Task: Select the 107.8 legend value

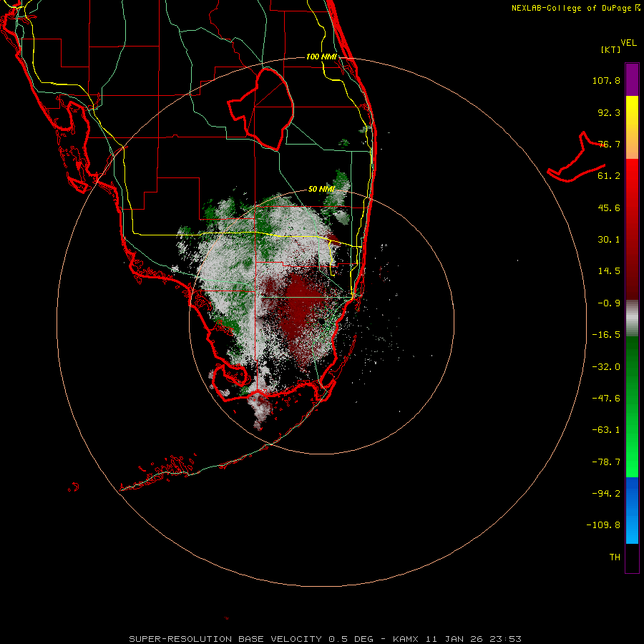Action: [606, 80]
